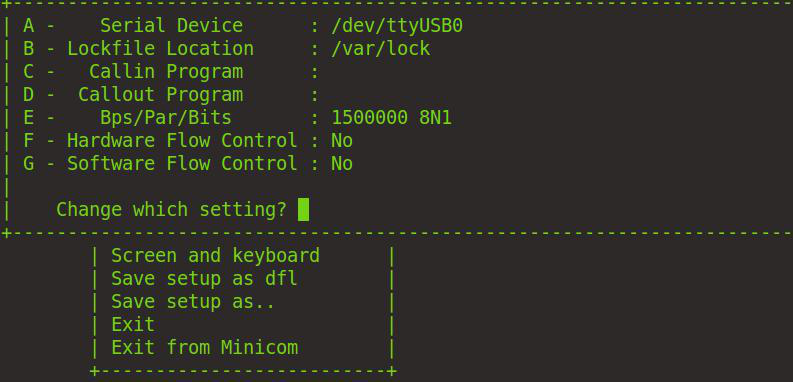Click the letter E option key

(x=29, y=117)
